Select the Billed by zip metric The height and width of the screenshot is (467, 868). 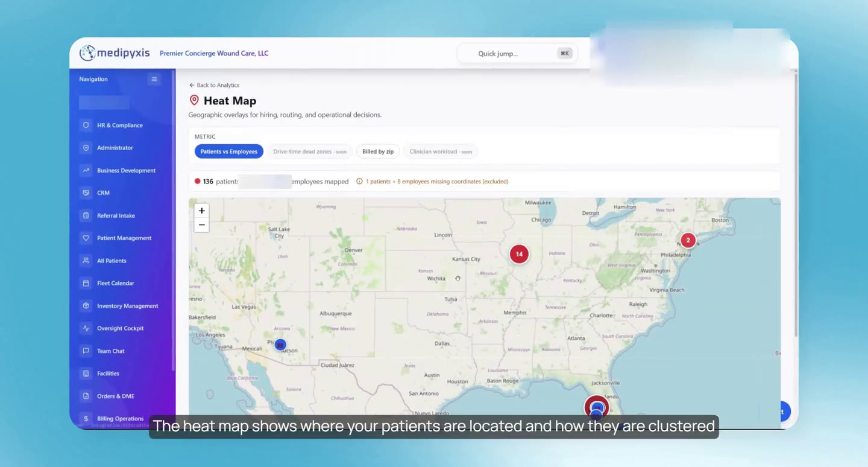coord(378,151)
